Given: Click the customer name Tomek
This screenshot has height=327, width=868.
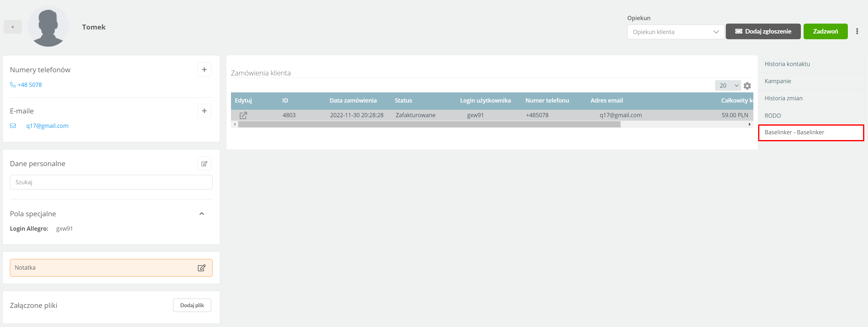Looking at the screenshot, I should [x=94, y=27].
